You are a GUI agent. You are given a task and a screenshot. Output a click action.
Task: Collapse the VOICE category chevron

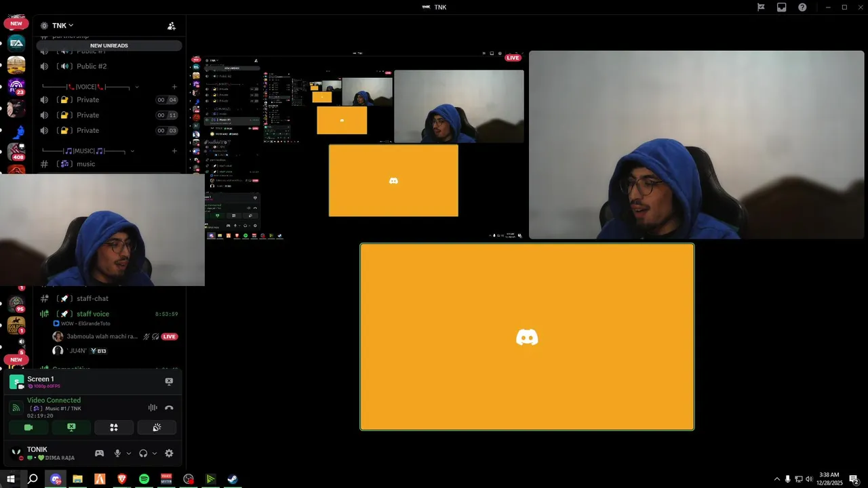(x=136, y=87)
